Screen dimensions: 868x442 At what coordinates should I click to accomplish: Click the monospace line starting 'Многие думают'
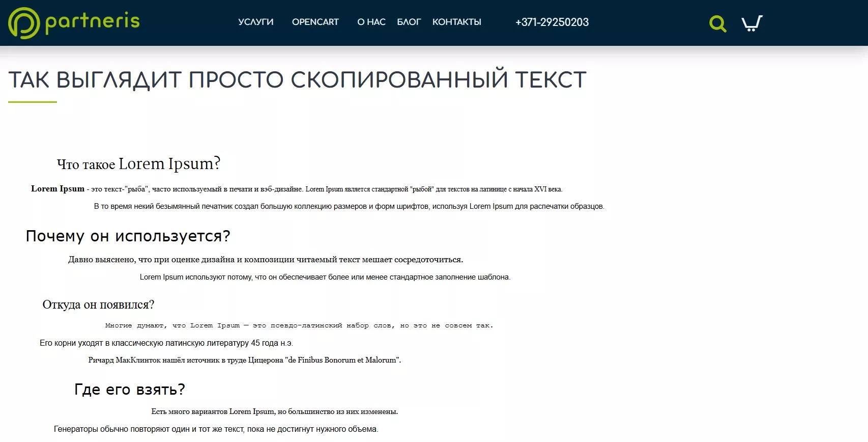(299, 325)
